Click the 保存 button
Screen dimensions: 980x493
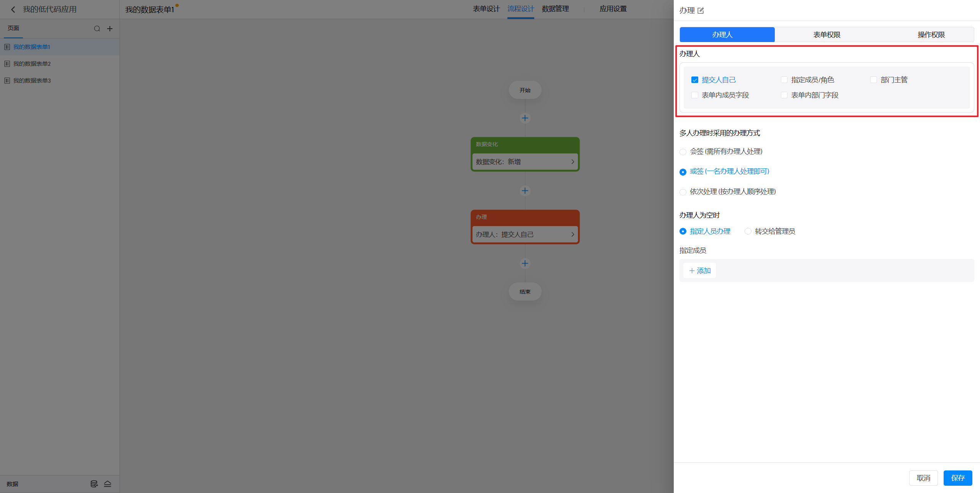[x=957, y=478]
